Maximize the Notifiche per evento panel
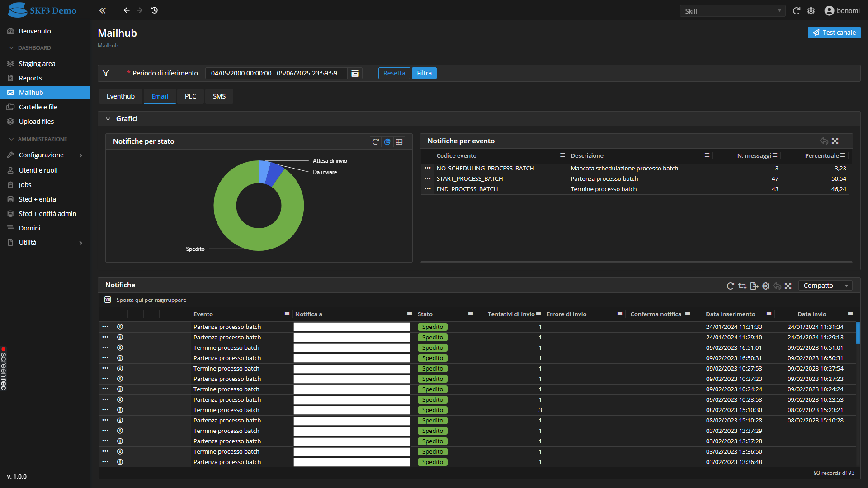The image size is (868, 488). click(x=835, y=141)
